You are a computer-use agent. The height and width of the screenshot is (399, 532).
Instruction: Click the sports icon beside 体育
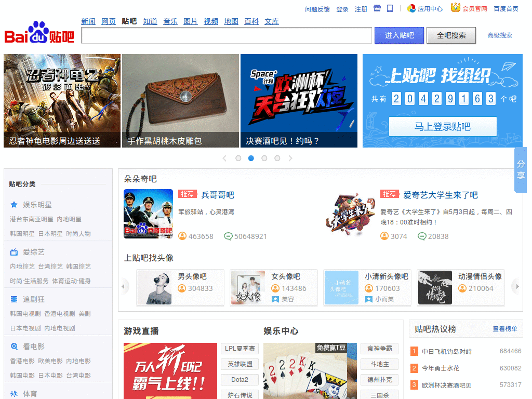click(x=14, y=394)
